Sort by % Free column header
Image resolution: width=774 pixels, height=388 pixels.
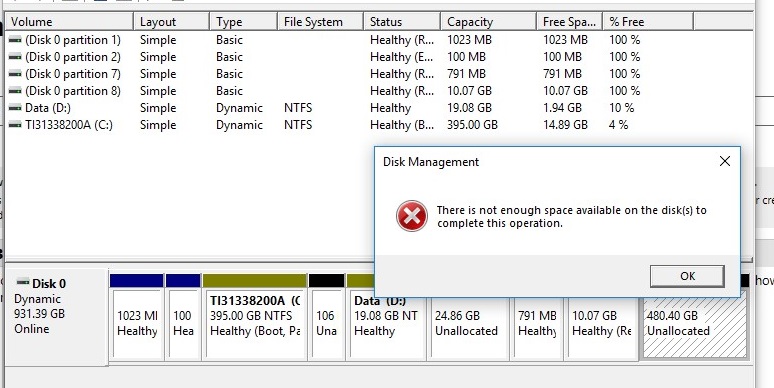648,22
